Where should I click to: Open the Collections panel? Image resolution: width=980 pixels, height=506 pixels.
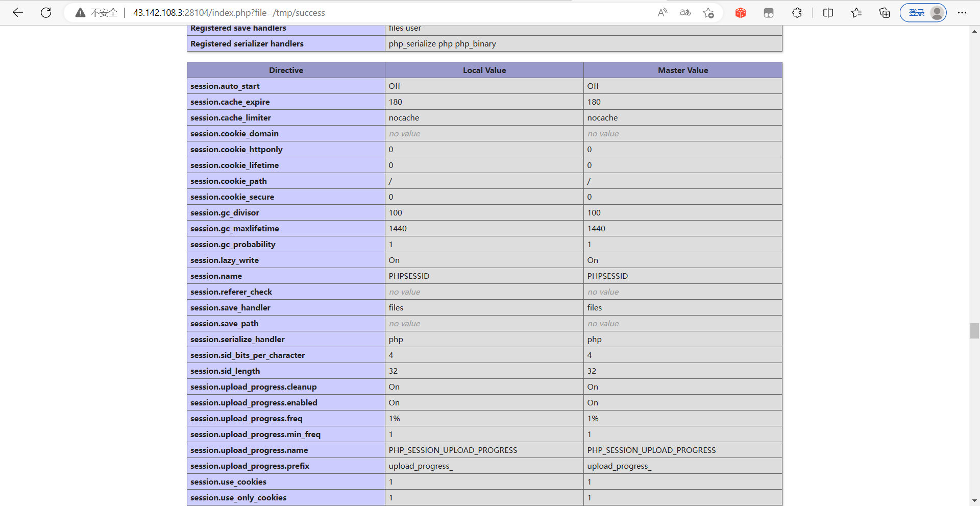885,13
